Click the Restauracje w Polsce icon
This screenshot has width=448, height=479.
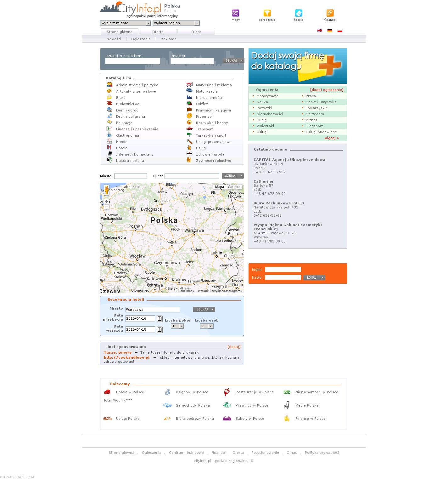pos(227,392)
